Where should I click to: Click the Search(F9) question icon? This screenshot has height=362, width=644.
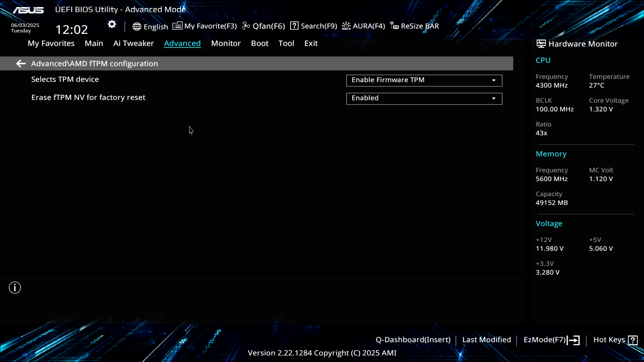(x=294, y=26)
